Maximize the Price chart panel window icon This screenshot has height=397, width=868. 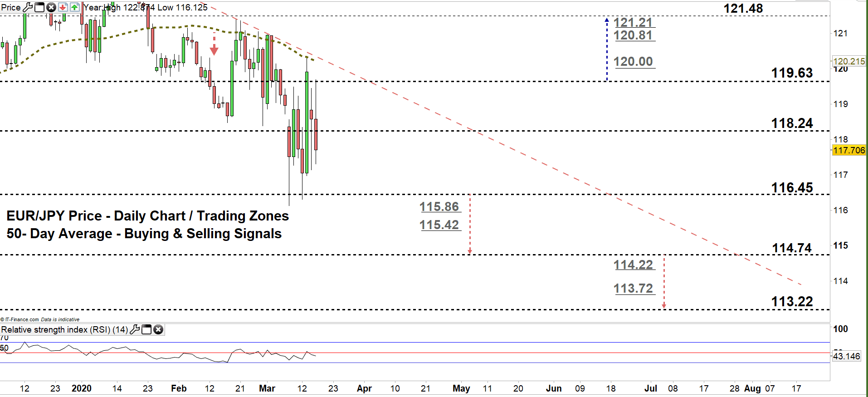(x=39, y=7)
